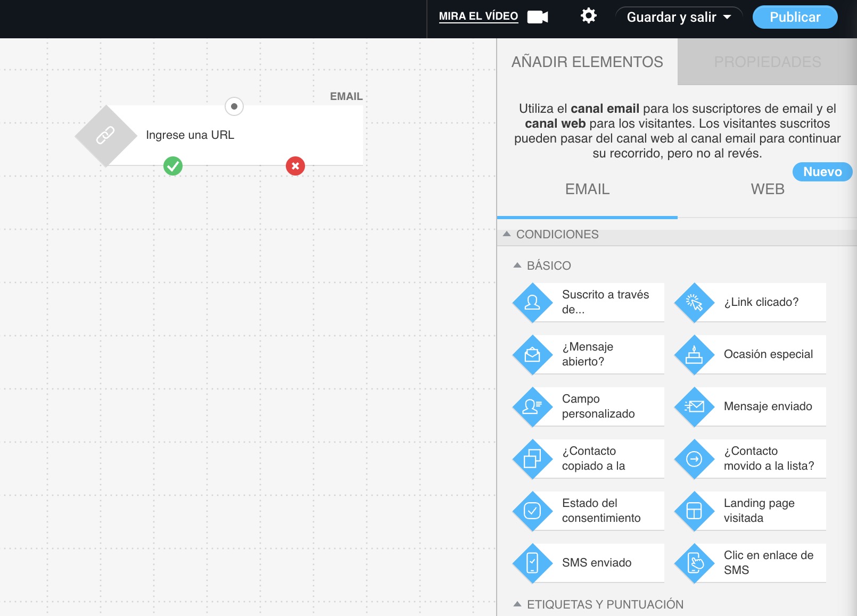The image size is (857, 616).
Task: Select the ¿Mensaje abierto? condition icon
Action: tap(532, 354)
